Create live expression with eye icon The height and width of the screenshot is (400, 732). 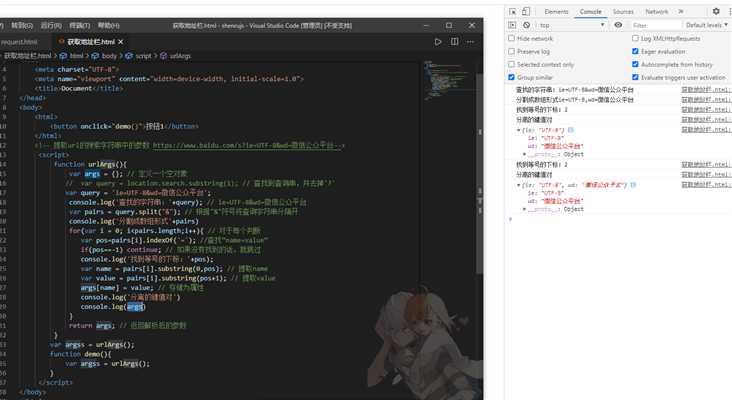(x=618, y=25)
